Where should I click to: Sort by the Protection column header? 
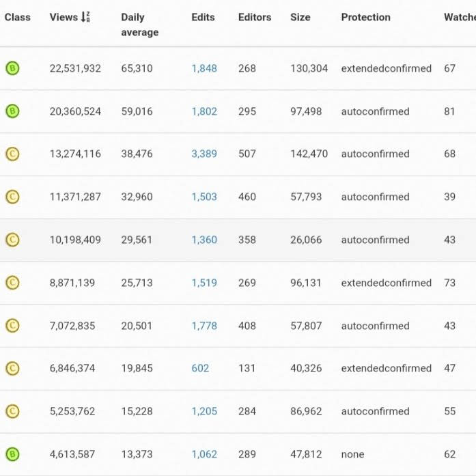[x=365, y=17]
